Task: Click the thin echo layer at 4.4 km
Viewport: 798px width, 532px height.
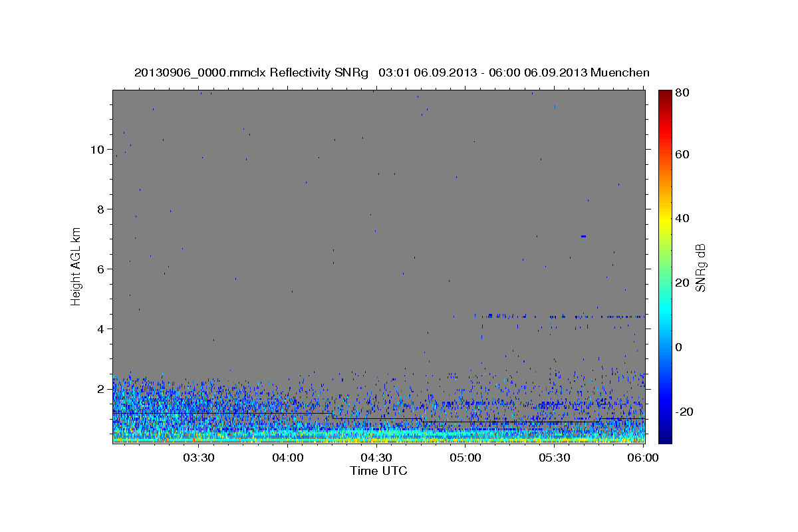Action: tap(559, 316)
